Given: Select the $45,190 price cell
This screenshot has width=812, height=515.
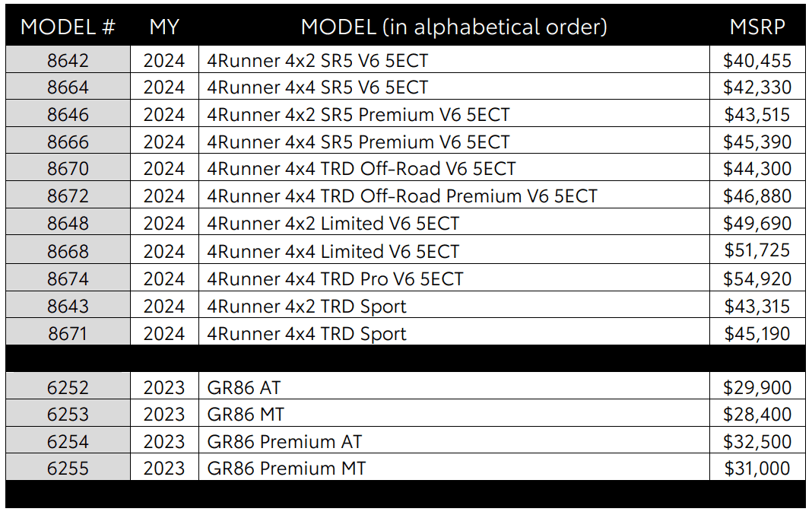Looking at the screenshot, I should 757,333.
